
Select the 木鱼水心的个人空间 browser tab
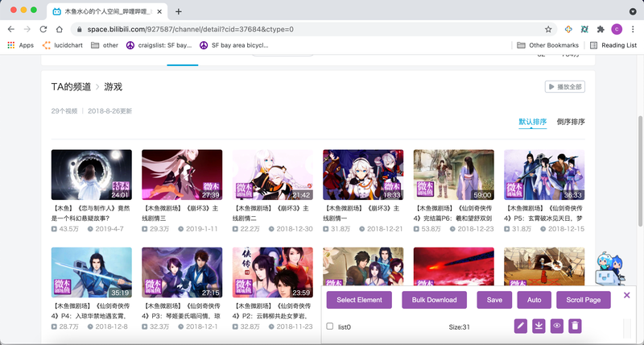[x=107, y=11]
